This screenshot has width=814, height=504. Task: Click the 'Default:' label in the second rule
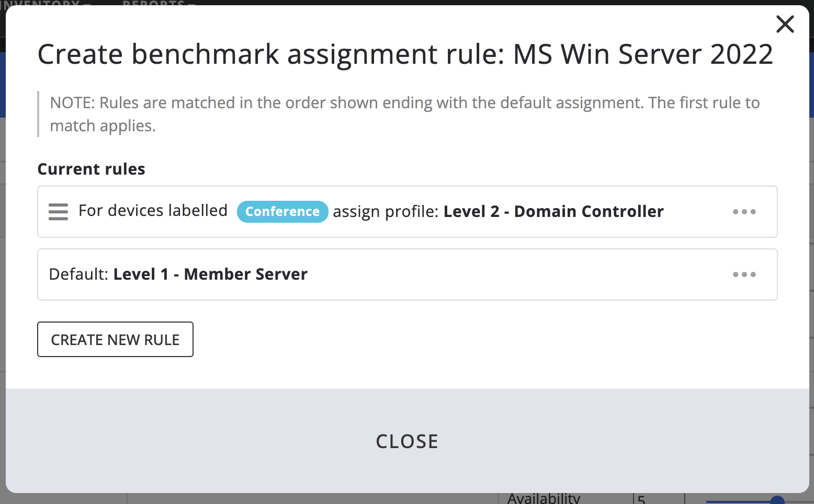tap(79, 274)
